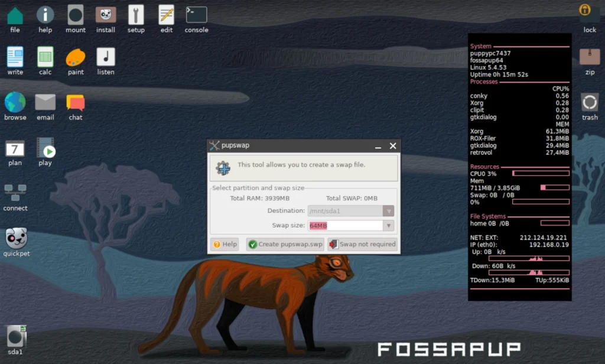Image resolution: width=605 pixels, height=364 pixels.
Task: Click the 'Total SWAP: 0MB' text
Action: pyautogui.click(x=352, y=199)
